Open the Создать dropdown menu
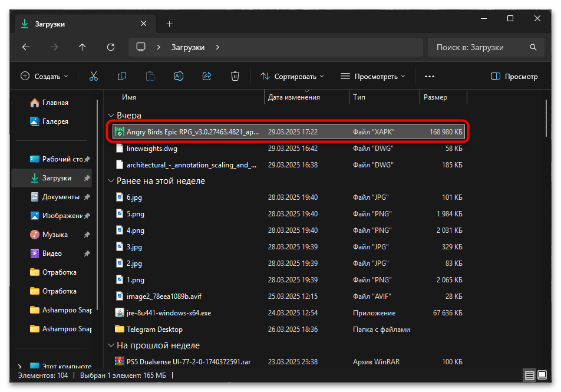The height and width of the screenshot is (392, 561). (44, 76)
